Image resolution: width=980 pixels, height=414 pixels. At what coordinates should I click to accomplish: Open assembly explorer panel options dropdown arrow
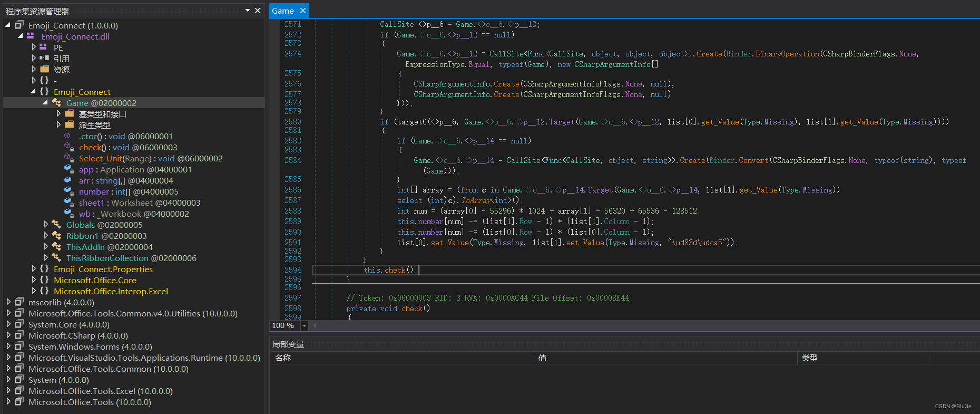point(248,11)
